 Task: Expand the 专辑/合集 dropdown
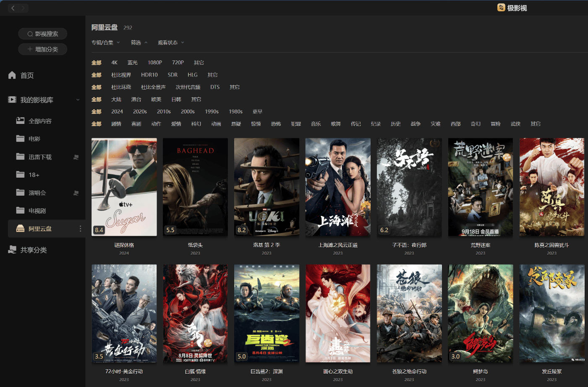(106, 42)
